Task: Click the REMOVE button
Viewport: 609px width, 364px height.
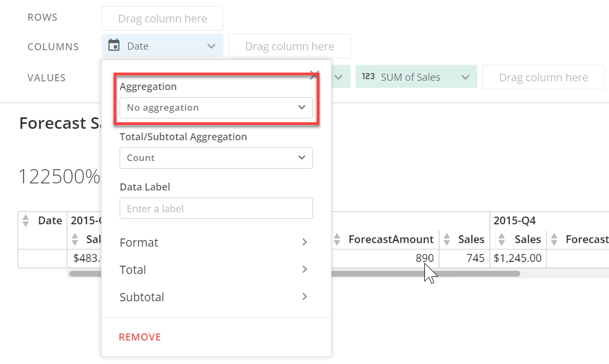Action: coord(140,337)
